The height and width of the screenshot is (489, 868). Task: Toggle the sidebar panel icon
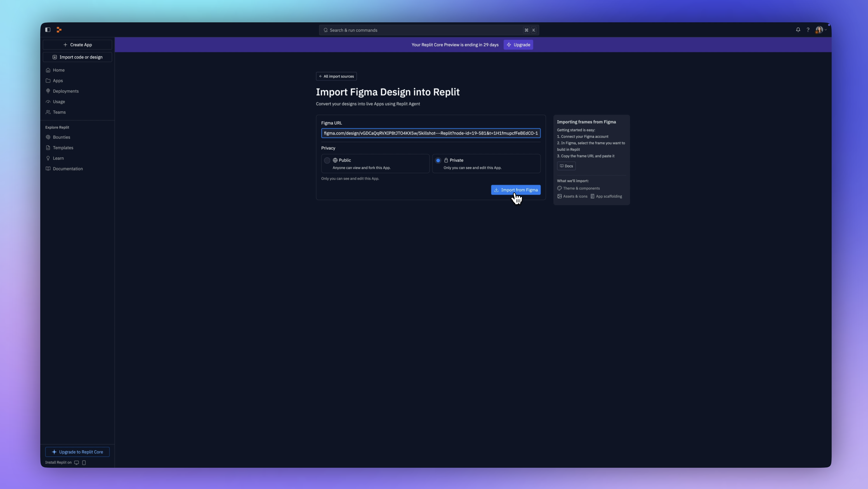coord(48,30)
